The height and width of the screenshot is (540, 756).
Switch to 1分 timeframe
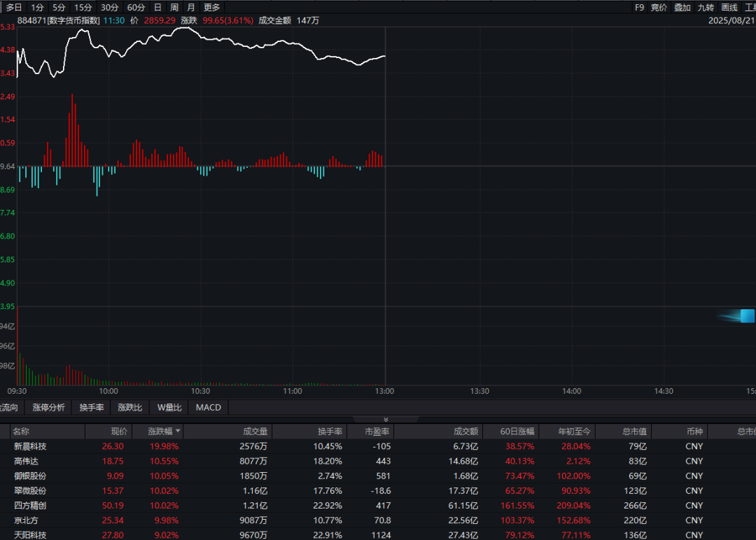pyautogui.click(x=37, y=7)
